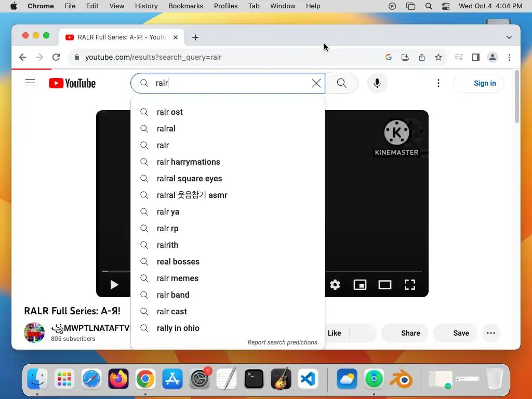Open the History menu
Screen dimensions: 532x399
click(146, 6)
